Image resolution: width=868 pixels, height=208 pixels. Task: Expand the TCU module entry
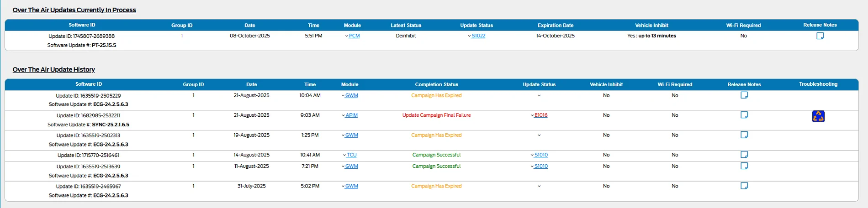point(349,155)
